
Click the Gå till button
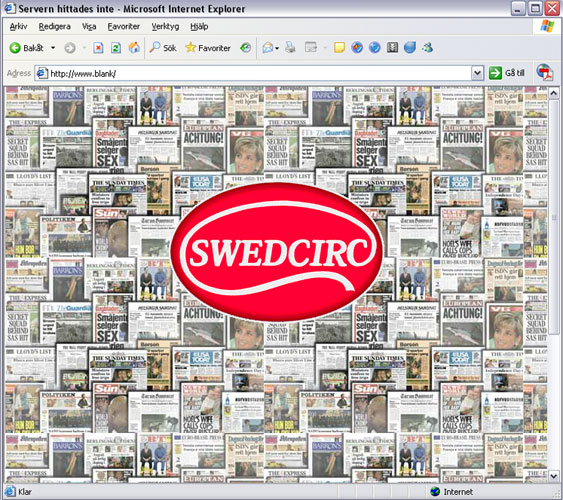(x=507, y=73)
